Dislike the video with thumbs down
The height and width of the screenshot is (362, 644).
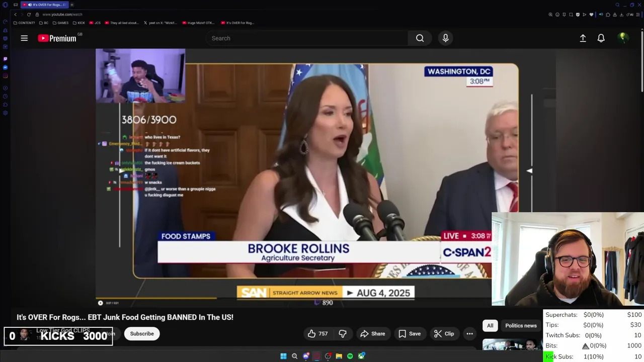343,334
